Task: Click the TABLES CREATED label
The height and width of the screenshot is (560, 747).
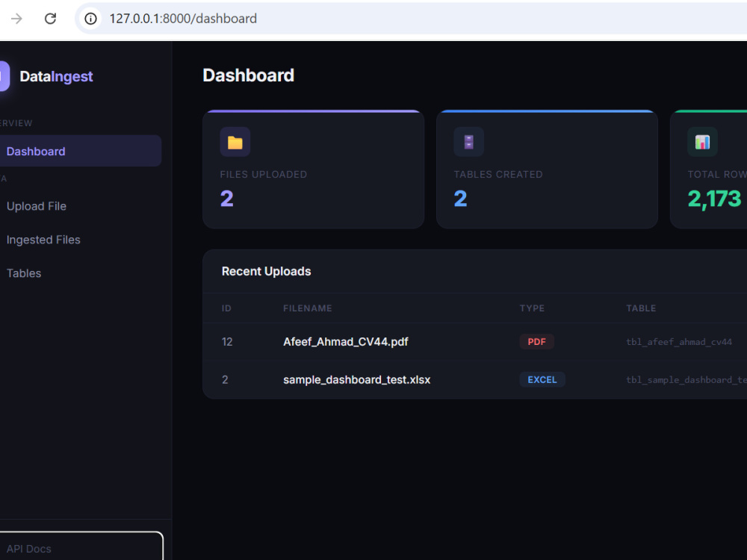Action: pos(498,174)
